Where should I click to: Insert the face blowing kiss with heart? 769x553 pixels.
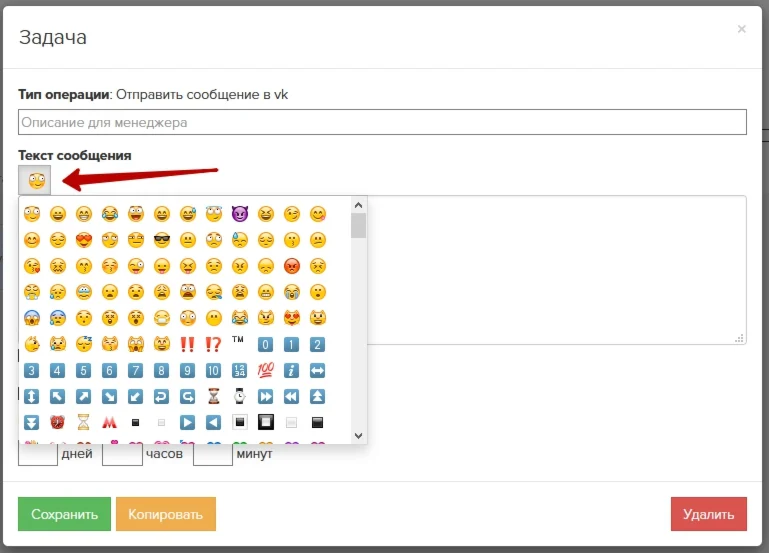32,266
